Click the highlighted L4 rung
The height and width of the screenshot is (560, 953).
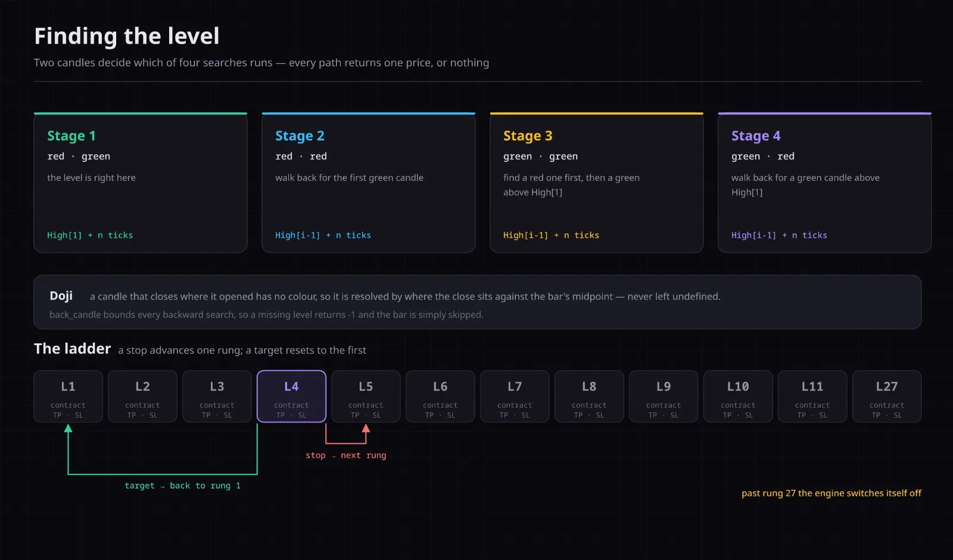292,396
